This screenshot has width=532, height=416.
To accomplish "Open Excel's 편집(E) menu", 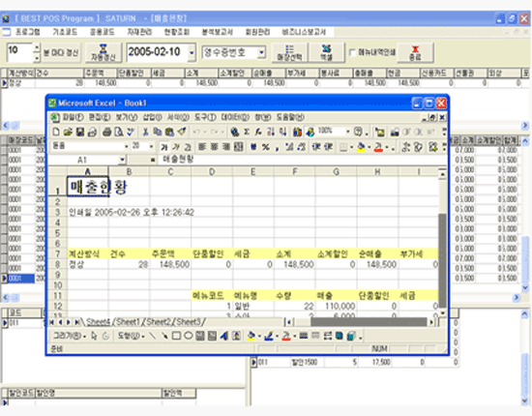I will point(100,117).
